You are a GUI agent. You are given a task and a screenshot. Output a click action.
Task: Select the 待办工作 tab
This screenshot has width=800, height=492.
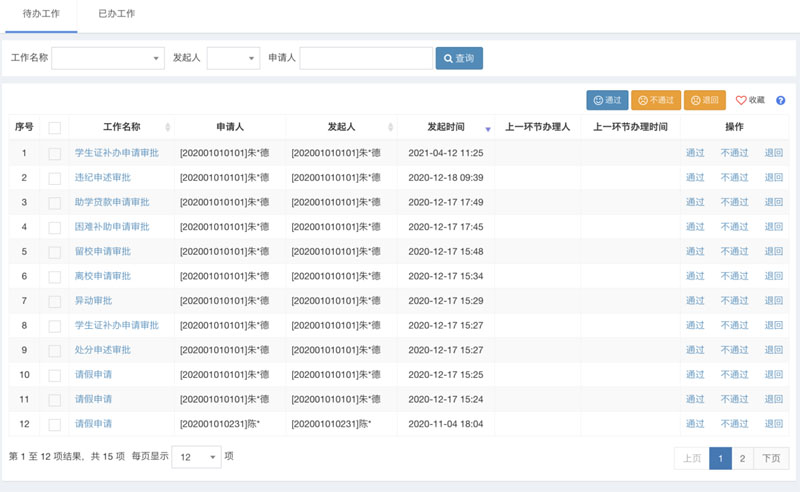pyautogui.click(x=40, y=14)
